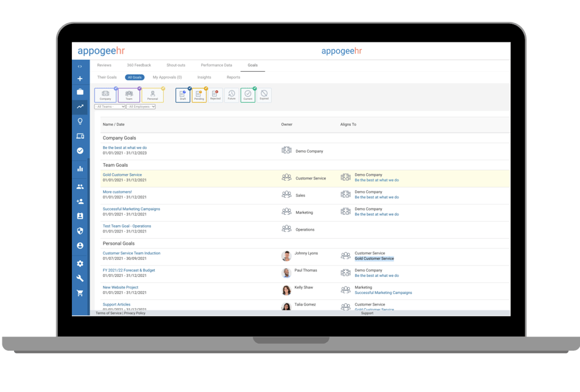The height and width of the screenshot is (392, 580).
Task: Select the Goals tab
Action: pos(253,65)
